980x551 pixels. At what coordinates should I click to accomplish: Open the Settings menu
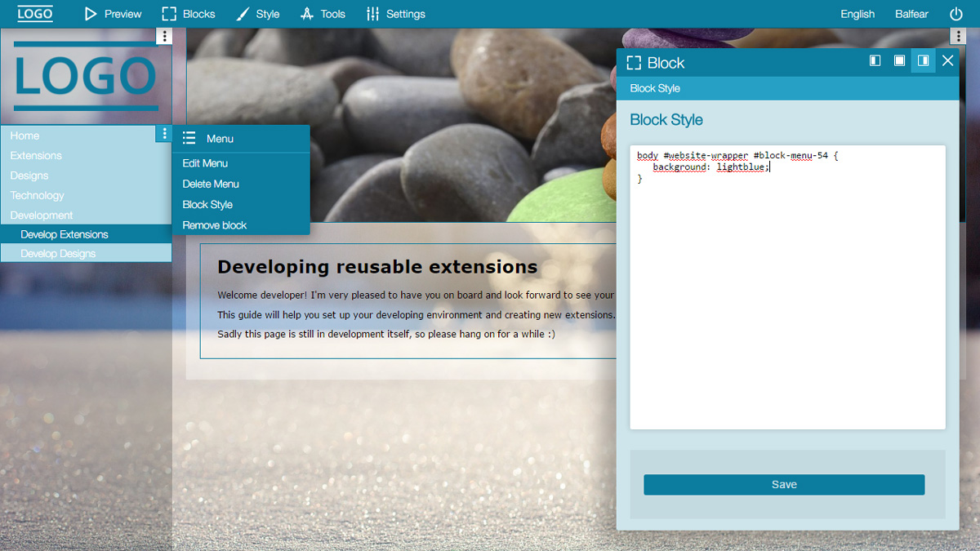pos(396,14)
